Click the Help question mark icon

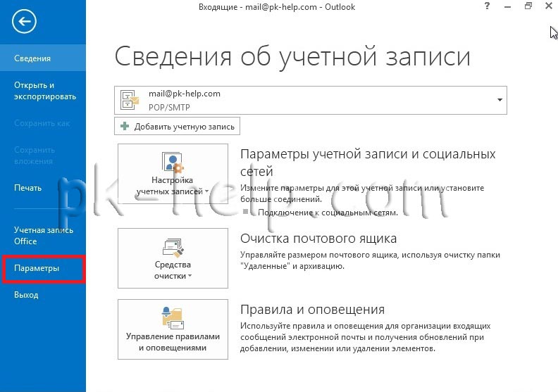coord(487,6)
